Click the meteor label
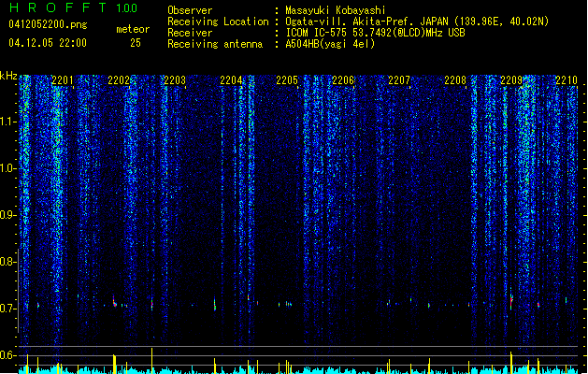The width and height of the screenshot is (588, 374). (133, 29)
